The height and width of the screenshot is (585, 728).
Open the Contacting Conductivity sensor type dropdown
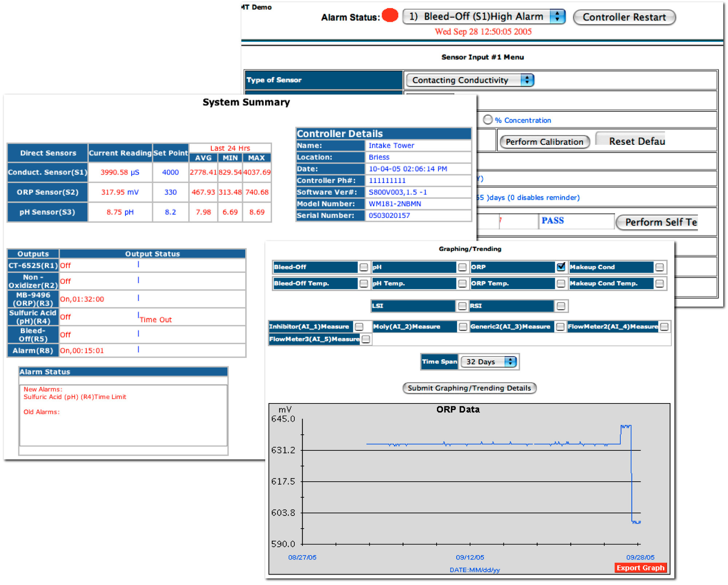[470, 80]
